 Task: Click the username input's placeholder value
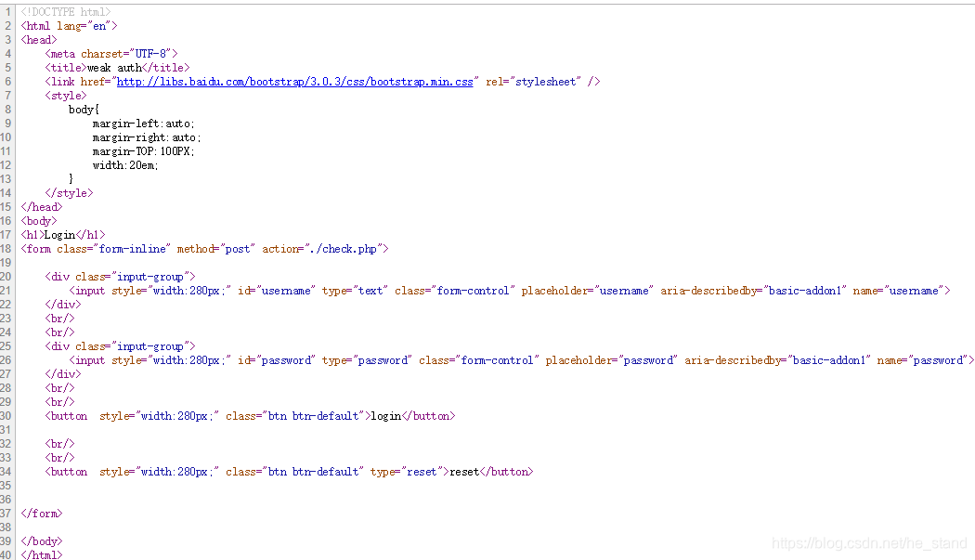[624, 291]
